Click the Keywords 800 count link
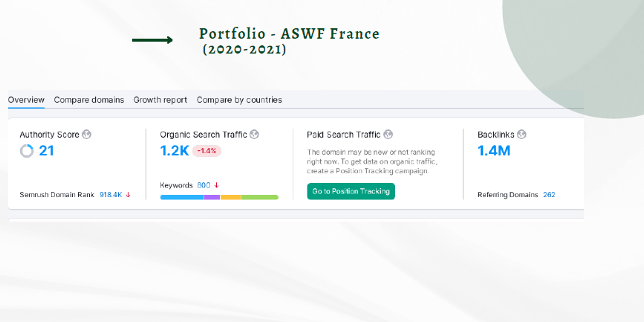Image resolution: width=644 pixels, height=322 pixels. pyautogui.click(x=204, y=185)
